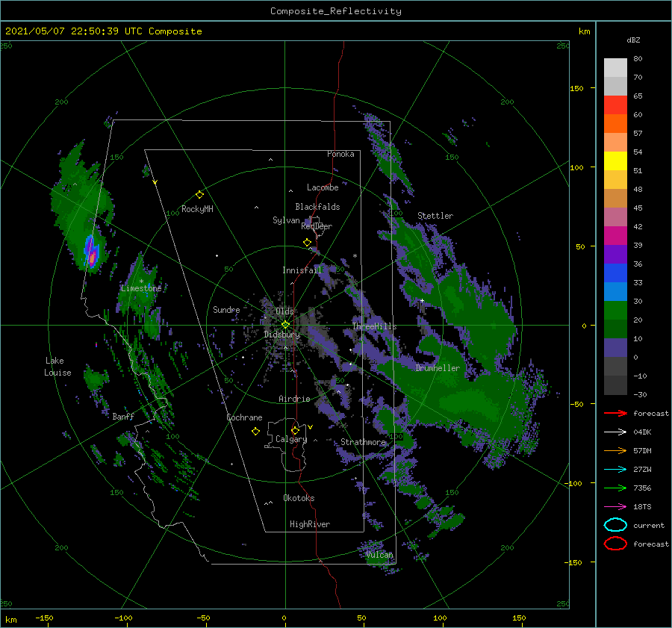Screen dimensions: 672x628
Task: Click the yellow diamond marker below RedDeer
Action: (x=307, y=243)
